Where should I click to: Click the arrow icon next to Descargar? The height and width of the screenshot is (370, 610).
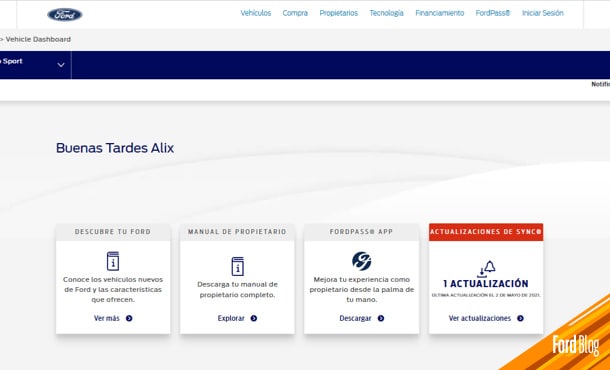[x=381, y=318]
